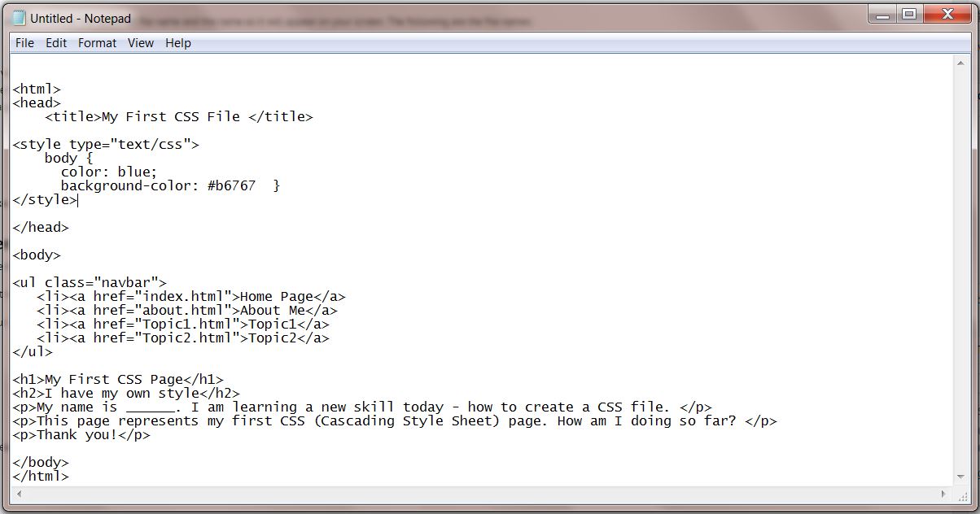Place cursor in the title tag line

(x=179, y=117)
